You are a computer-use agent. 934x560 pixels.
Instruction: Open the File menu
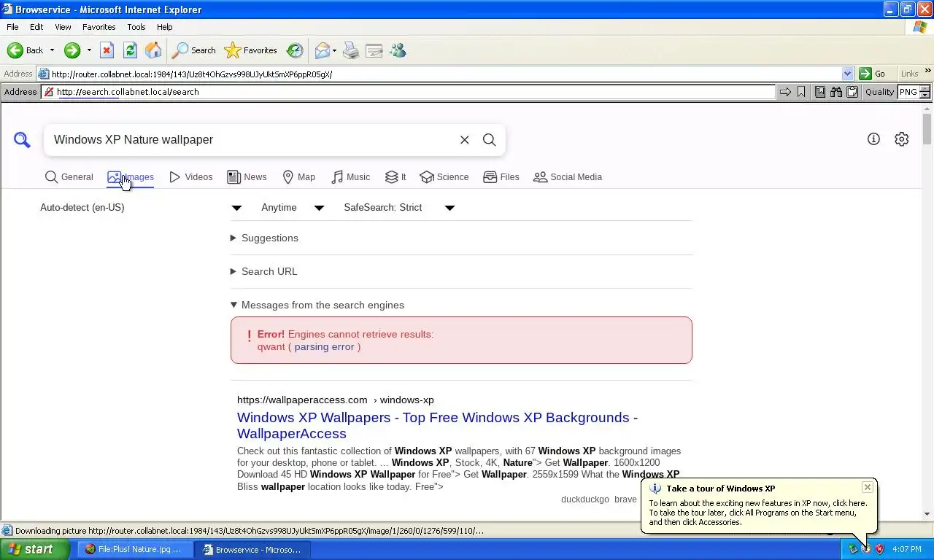pos(12,27)
